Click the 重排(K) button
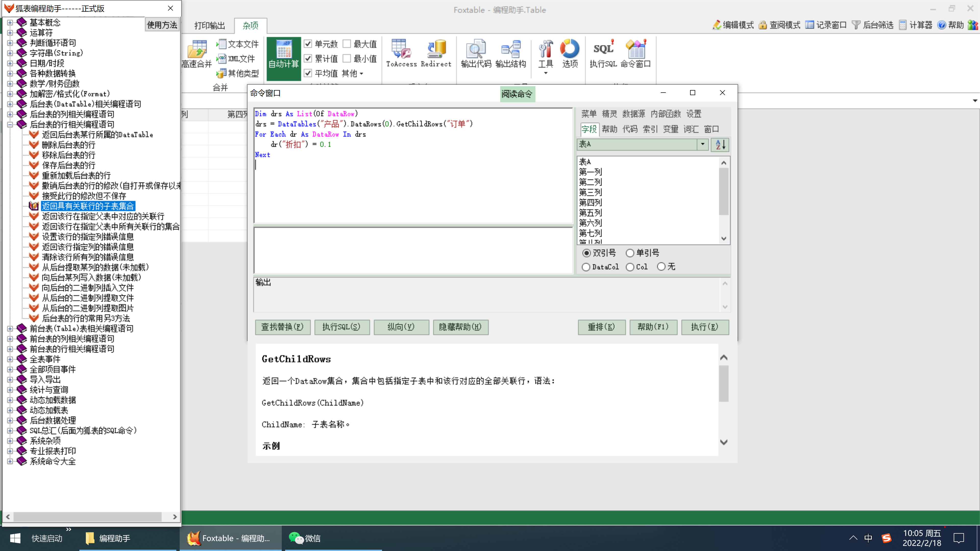This screenshot has height=551, width=980. [x=602, y=327]
